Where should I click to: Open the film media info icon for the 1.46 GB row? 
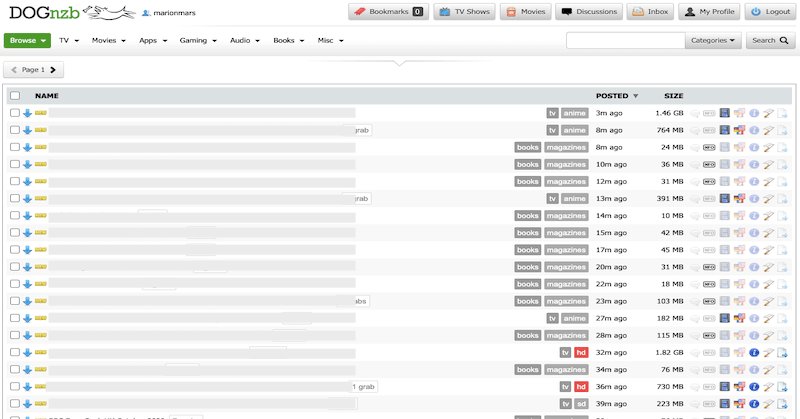(724, 113)
